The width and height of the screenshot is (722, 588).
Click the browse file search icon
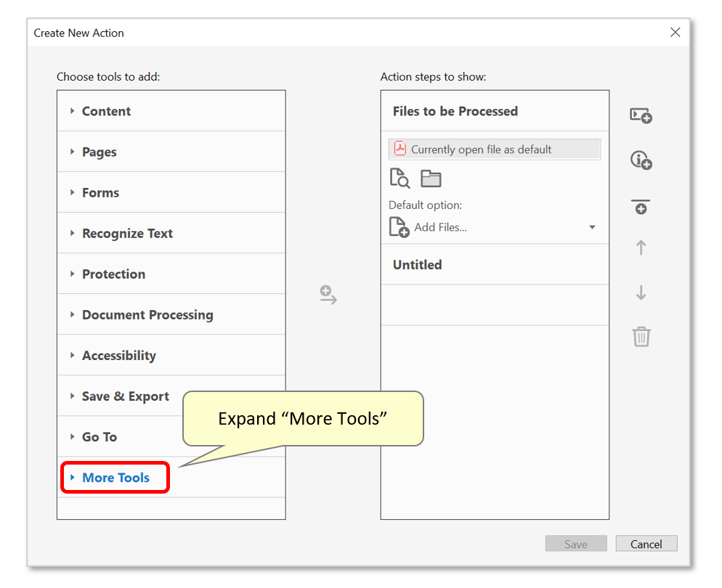(399, 178)
